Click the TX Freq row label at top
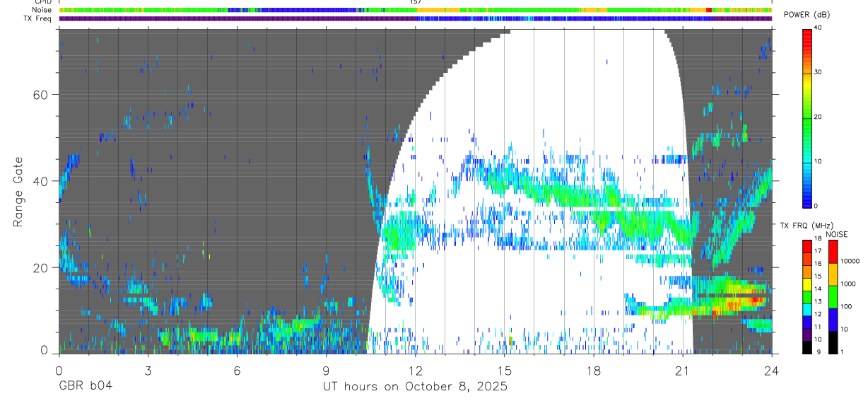The height and width of the screenshot is (401, 868). pos(37,18)
